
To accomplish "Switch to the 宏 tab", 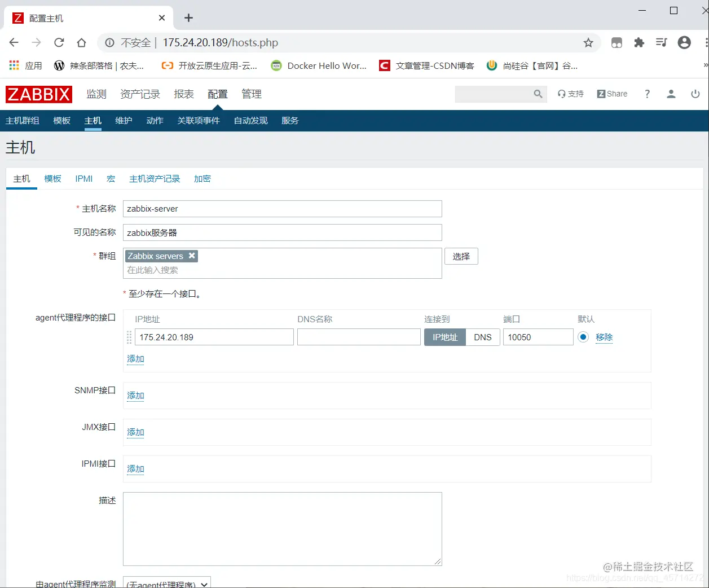I will [111, 178].
